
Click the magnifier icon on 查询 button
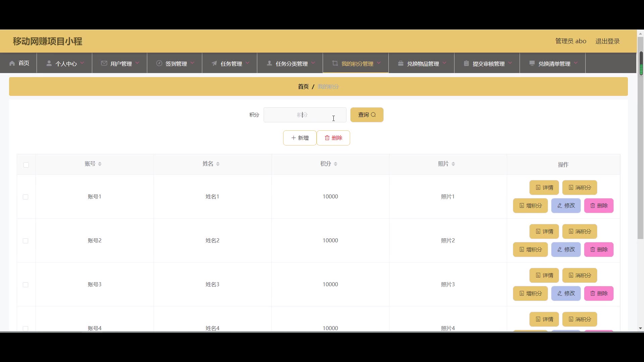373,115
